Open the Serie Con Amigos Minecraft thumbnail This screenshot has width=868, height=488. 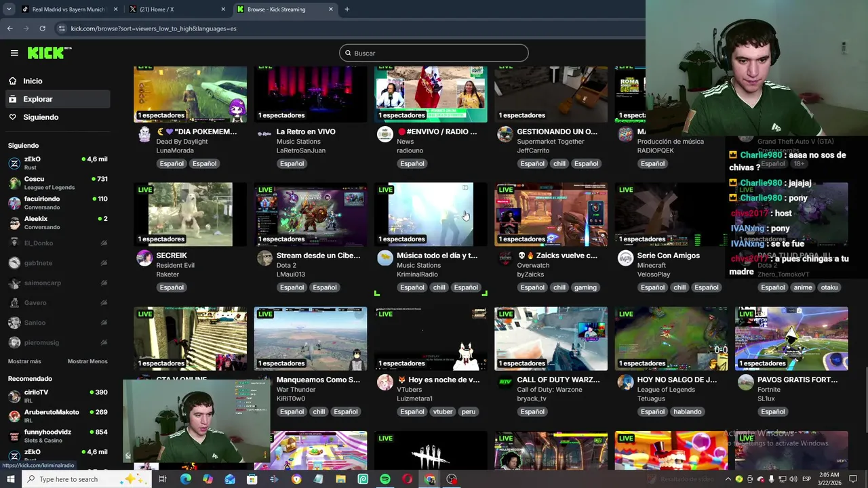click(671, 214)
